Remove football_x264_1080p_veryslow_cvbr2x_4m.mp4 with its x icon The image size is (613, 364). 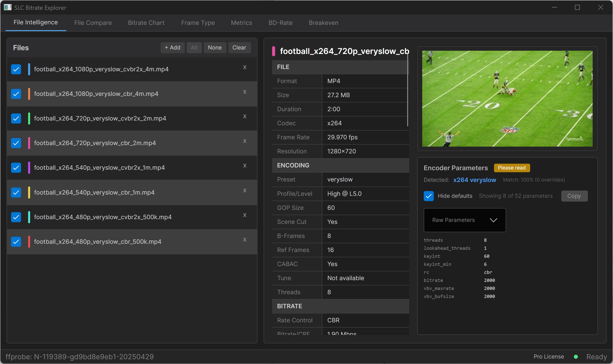point(245,67)
